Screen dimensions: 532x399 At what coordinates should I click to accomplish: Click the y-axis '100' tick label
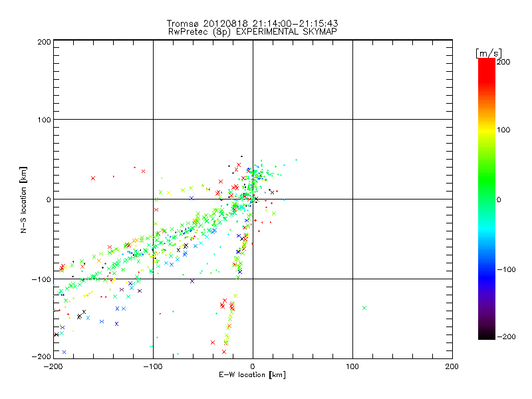(x=44, y=120)
